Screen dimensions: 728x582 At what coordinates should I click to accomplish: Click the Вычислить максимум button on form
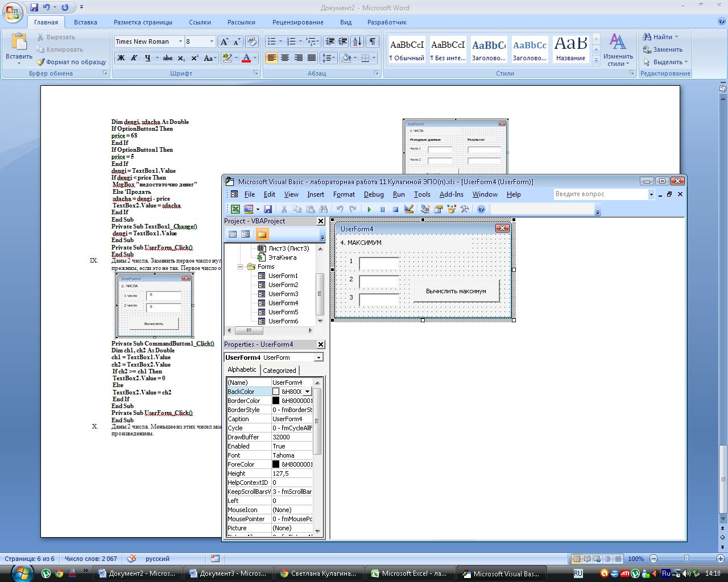(456, 291)
